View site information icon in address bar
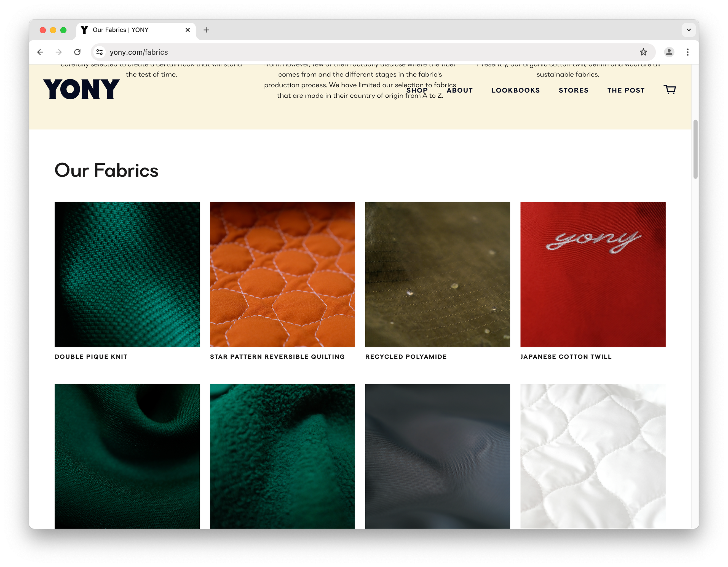 [x=99, y=52]
